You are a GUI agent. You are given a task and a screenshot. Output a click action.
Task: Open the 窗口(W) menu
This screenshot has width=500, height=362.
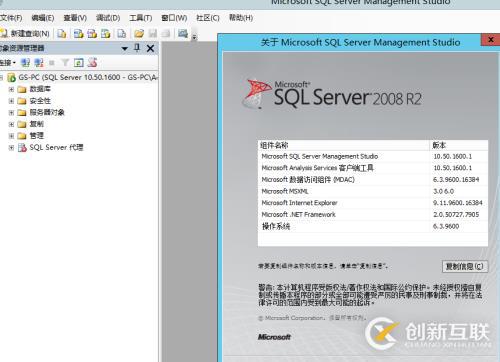pyautogui.click(x=174, y=18)
